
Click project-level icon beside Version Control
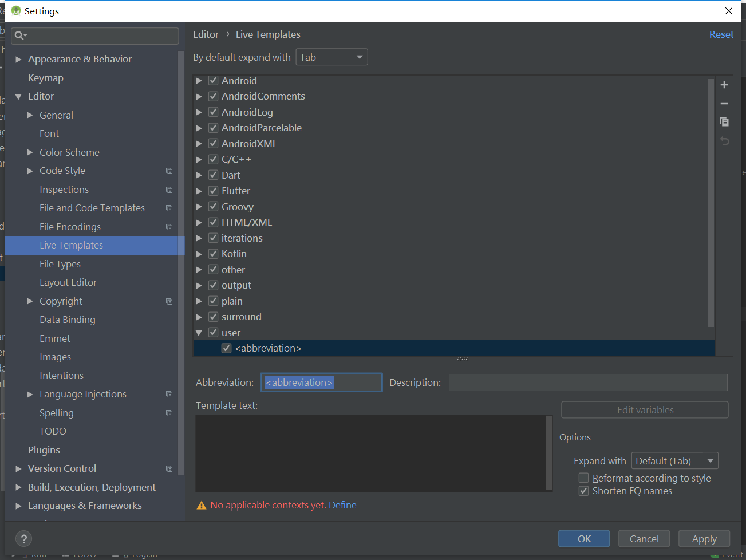click(x=169, y=468)
